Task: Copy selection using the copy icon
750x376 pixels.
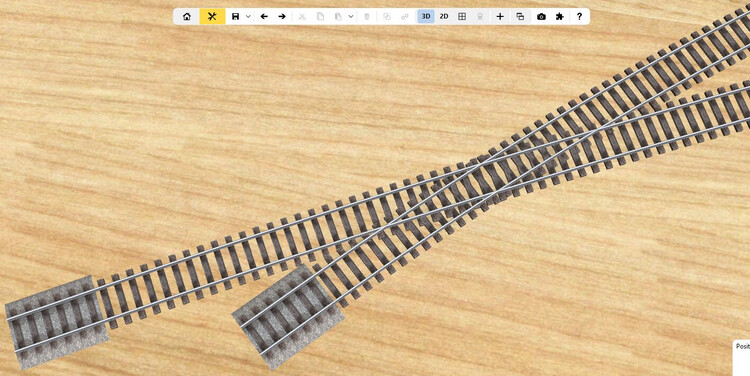Action: point(320,16)
